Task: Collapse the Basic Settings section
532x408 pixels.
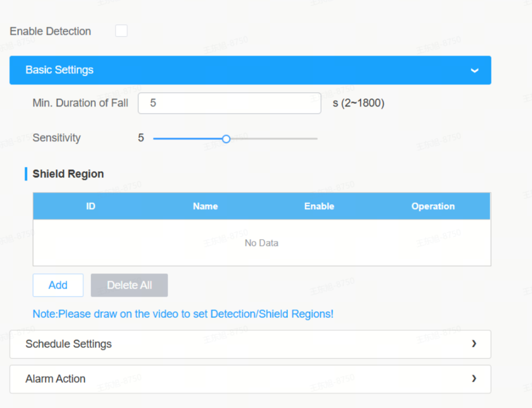Action: tap(250, 70)
